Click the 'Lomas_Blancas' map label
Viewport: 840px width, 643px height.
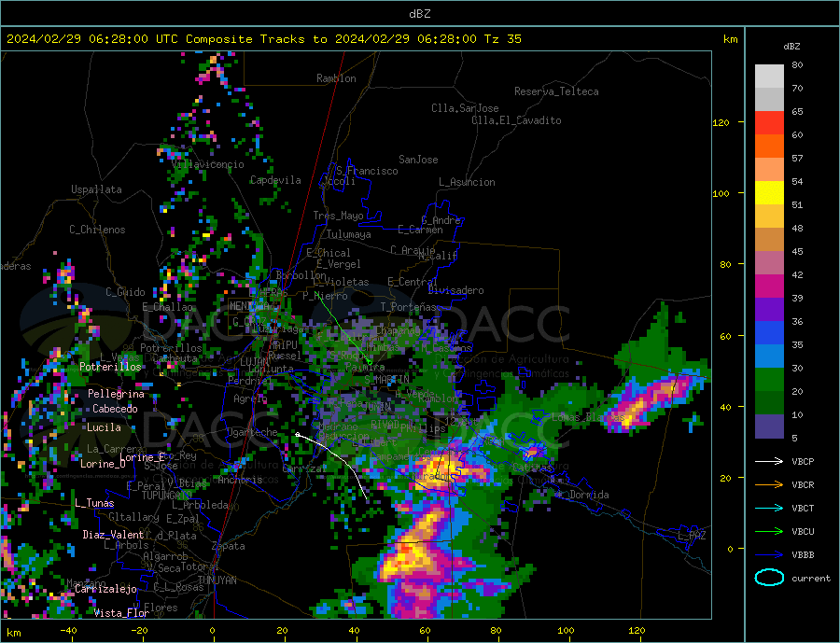(588, 417)
